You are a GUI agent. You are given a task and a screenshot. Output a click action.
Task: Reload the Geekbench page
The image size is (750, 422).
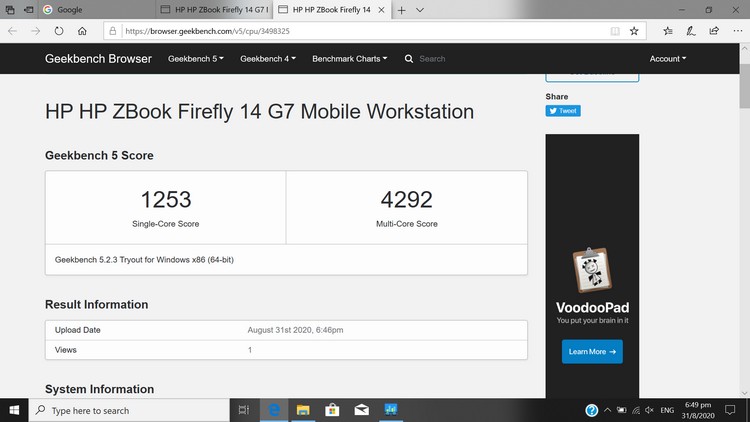click(59, 31)
